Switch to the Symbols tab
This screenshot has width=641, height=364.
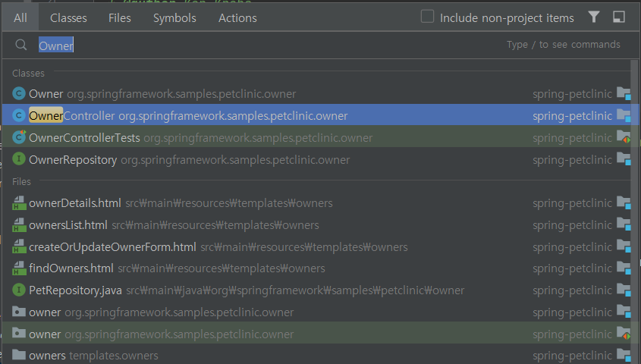(174, 18)
